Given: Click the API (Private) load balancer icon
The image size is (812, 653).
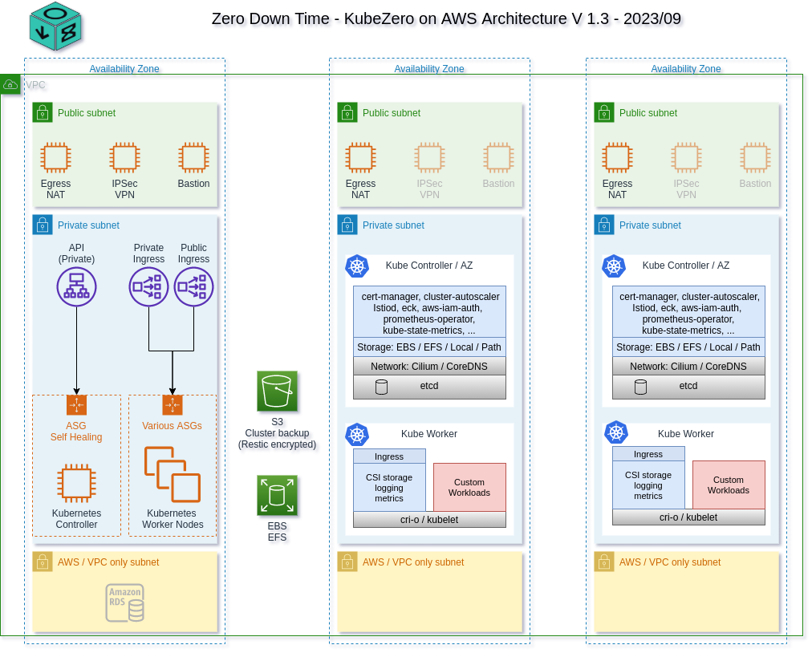Looking at the screenshot, I should coord(77,287).
